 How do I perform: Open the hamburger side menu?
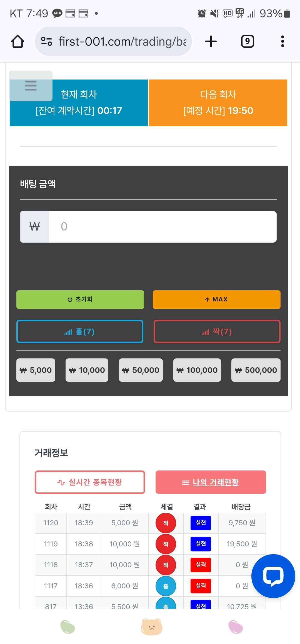(31, 86)
